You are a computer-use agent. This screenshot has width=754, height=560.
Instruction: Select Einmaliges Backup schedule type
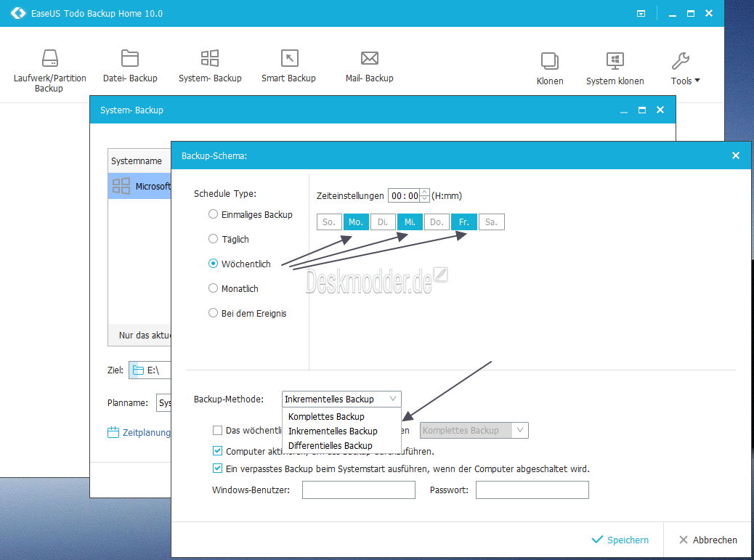(x=213, y=214)
